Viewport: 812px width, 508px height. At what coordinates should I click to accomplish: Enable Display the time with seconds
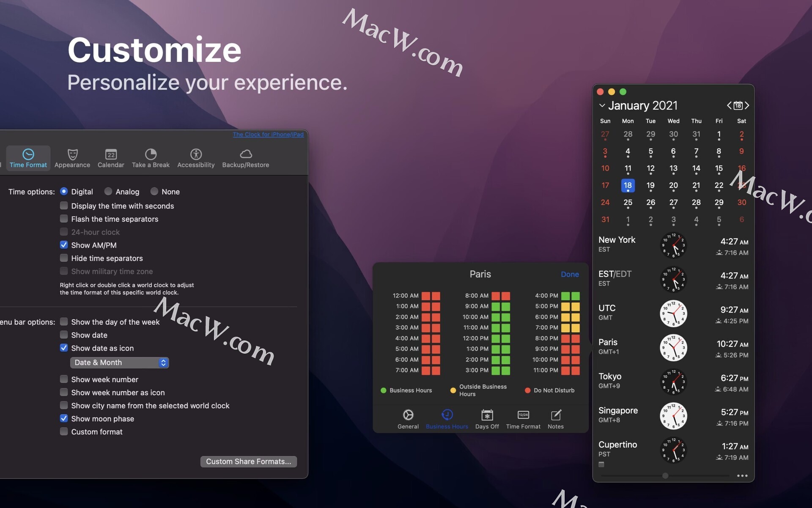click(64, 206)
